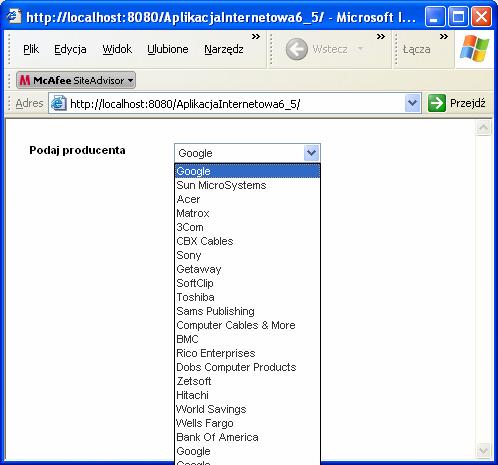Click the page scrollbar down arrow
Screen dimensions: 498x465
[484, 451]
